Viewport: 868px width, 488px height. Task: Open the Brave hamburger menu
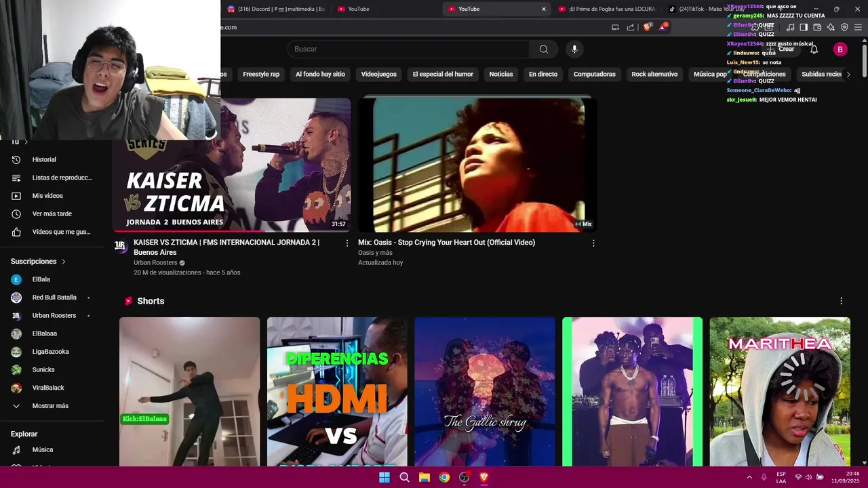859,27
